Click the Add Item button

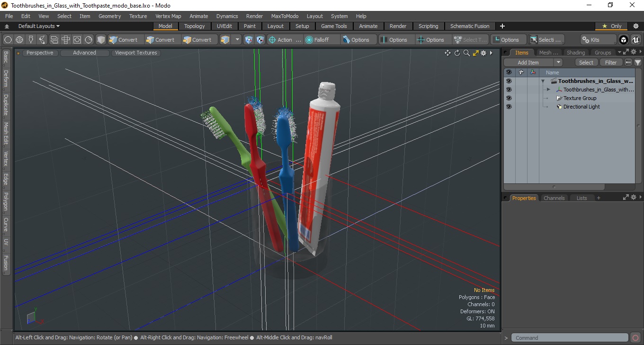pyautogui.click(x=528, y=63)
